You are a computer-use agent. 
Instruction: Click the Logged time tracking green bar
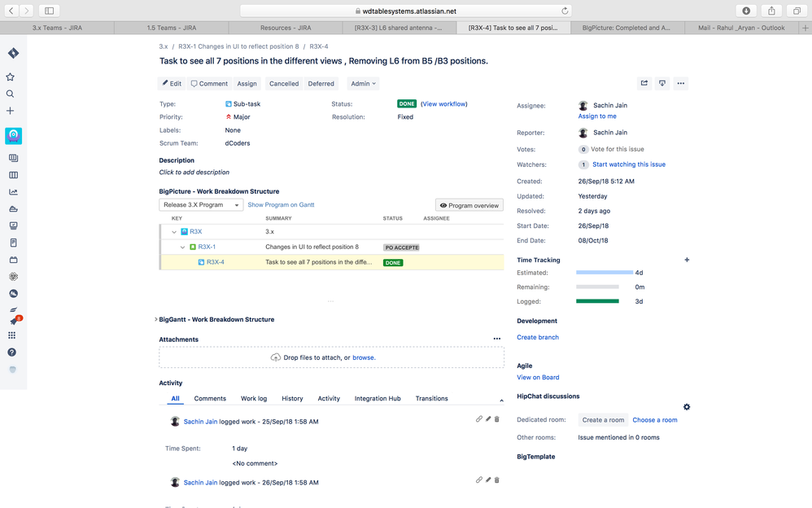[597, 301]
